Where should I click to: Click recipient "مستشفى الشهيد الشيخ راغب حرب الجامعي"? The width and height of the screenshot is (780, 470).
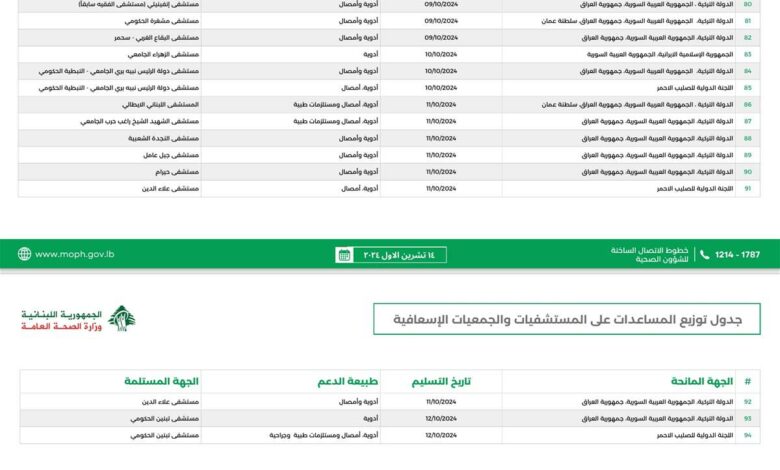(140, 121)
